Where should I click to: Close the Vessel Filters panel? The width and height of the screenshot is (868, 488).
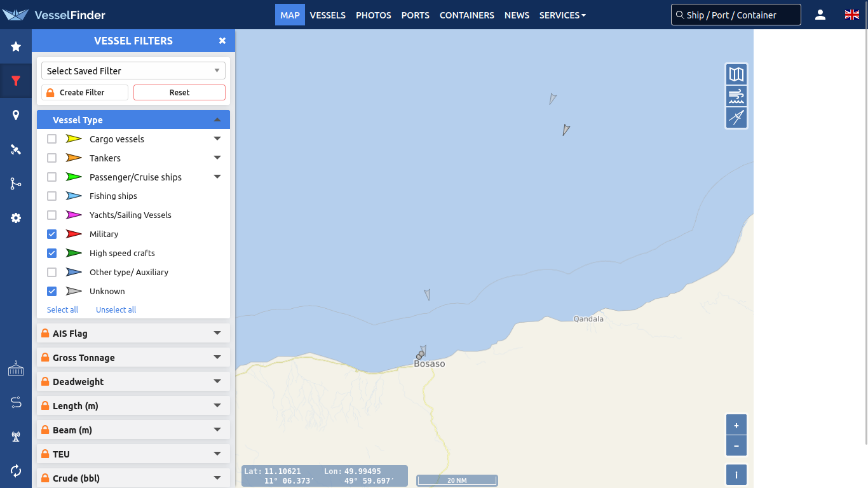click(222, 41)
